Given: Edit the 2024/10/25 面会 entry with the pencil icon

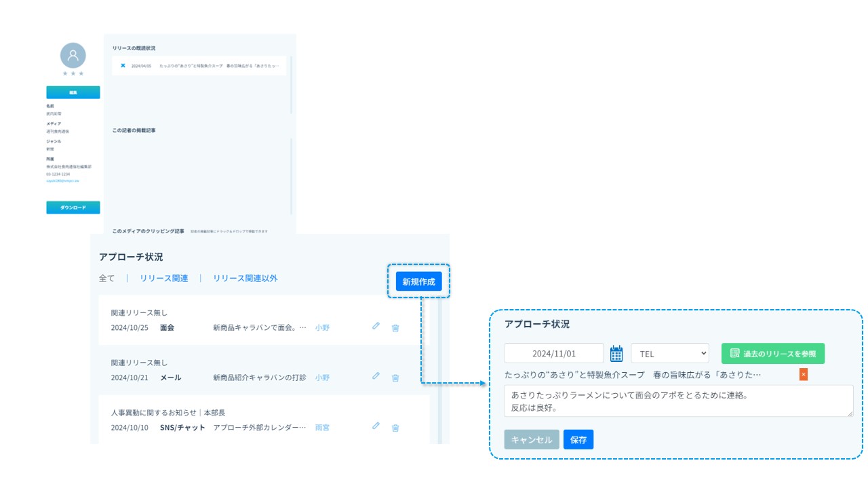Looking at the screenshot, I should [376, 326].
